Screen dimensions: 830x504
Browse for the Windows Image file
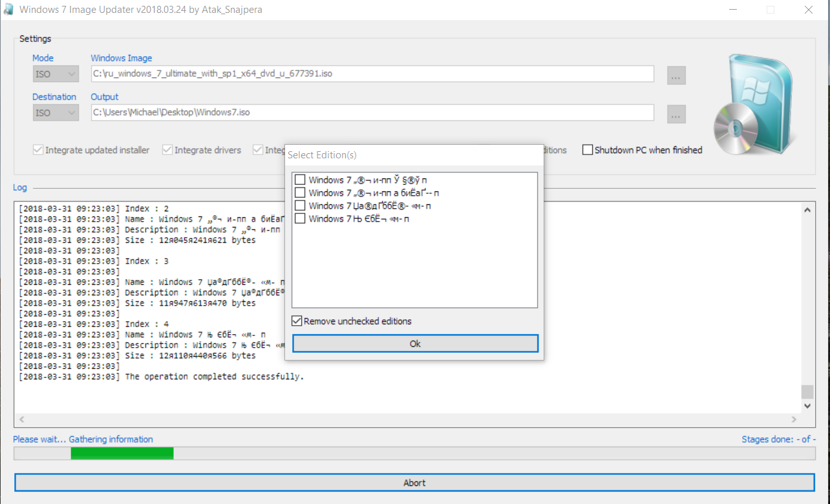click(676, 75)
